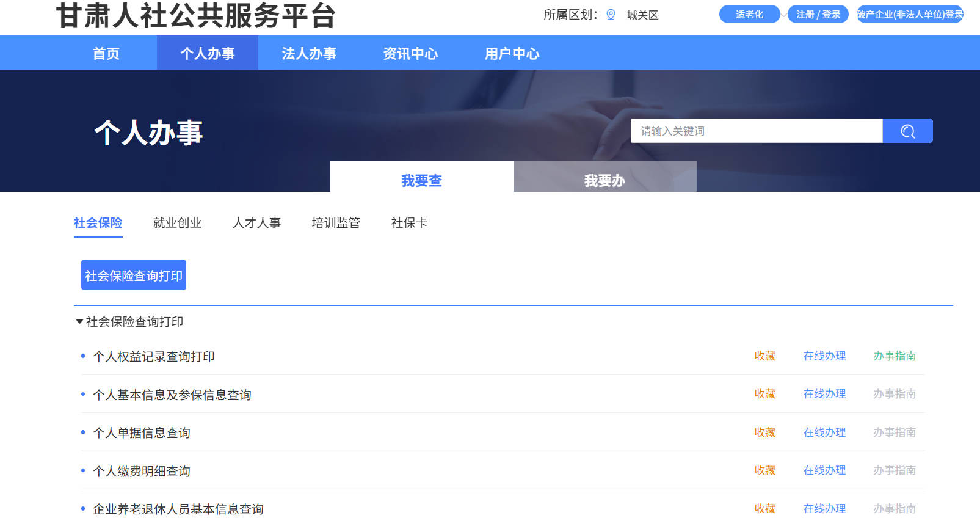Click 收藏 for 企业养老退休人员基本信息查询
This screenshot has height=518, width=980.
pos(765,509)
